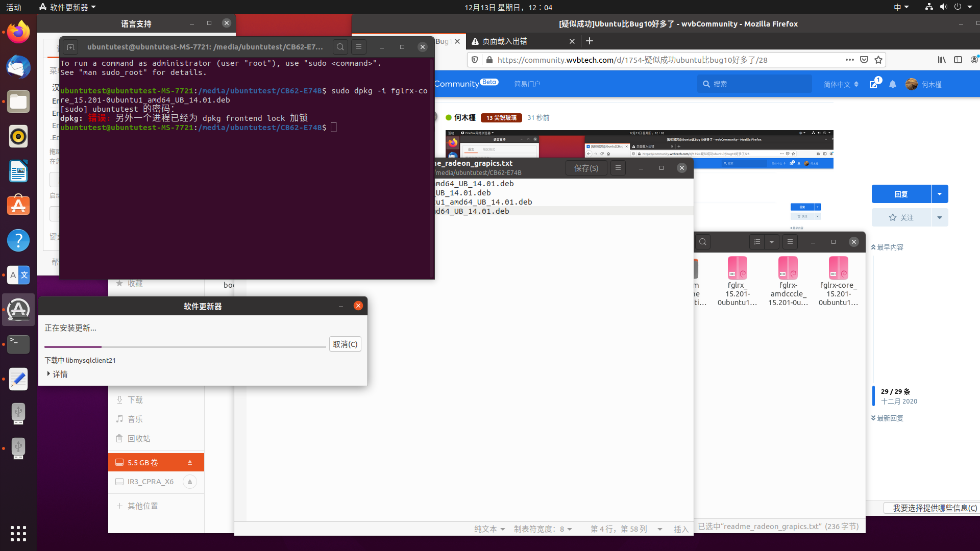
Task: Cancel the software update installation
Action: click(x=345, y=344)
